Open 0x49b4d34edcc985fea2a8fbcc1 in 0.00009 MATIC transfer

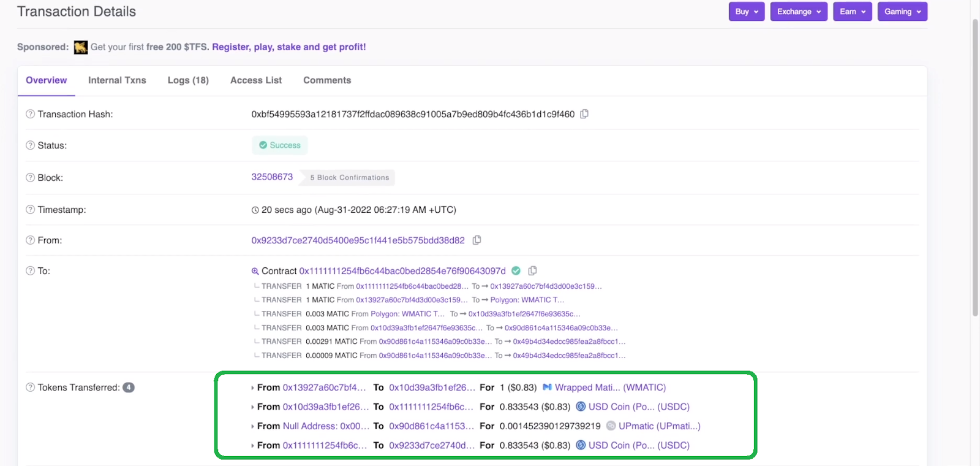[x=569, y=356]
